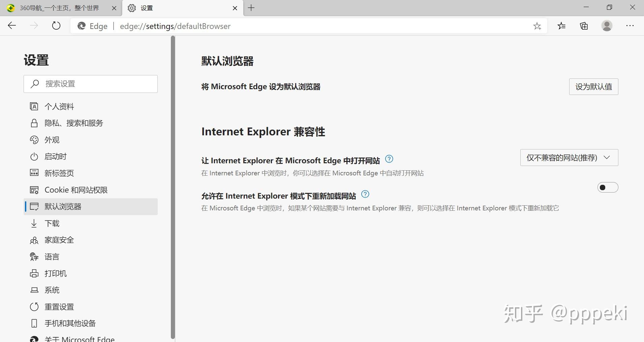Click the 启动时 clock icon in sidebar
Screen dimensions: 644x342
tap(34, 156)
